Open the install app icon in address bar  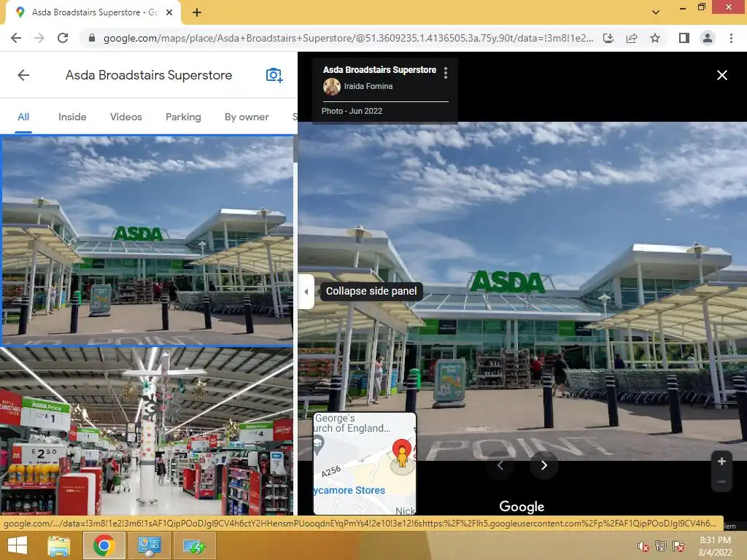(x=608, y=38)
